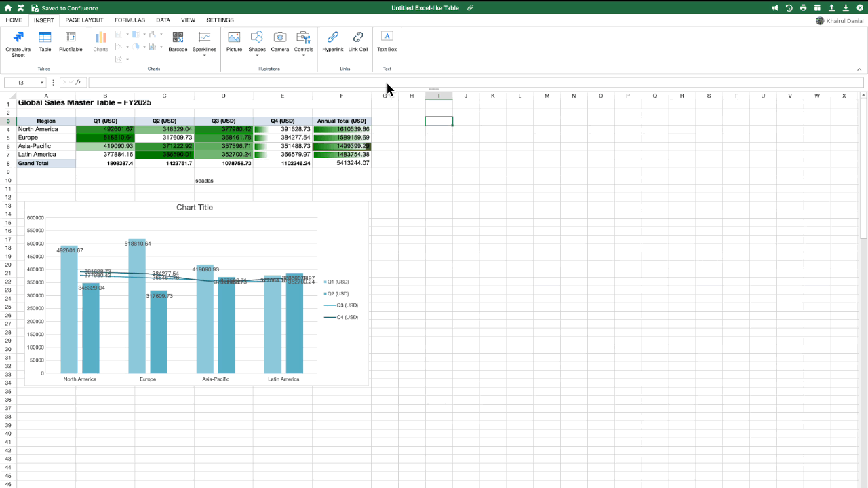Switch to the FORMULAS tab
Image resolution: width=868 pixels, height=488 pixels.
pos(130,20)
